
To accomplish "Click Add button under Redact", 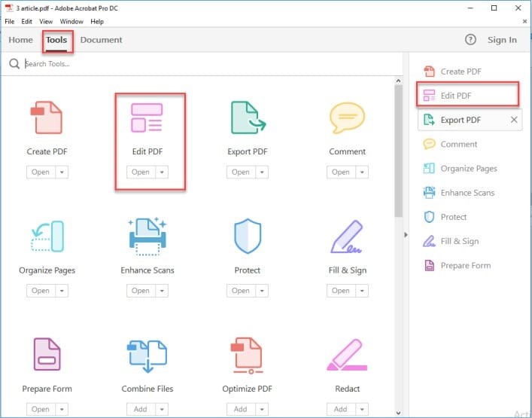I will [341, 409].
